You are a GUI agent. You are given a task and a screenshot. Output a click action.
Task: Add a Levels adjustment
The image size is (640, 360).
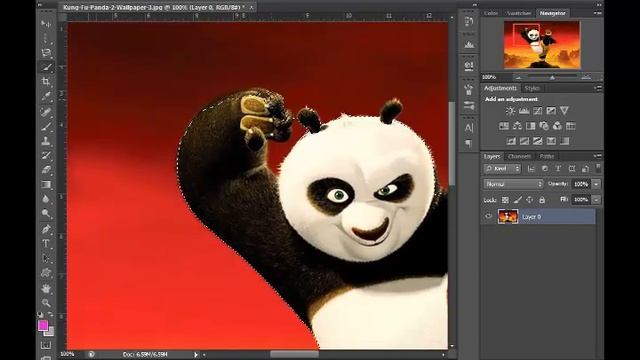coord(524,111)
